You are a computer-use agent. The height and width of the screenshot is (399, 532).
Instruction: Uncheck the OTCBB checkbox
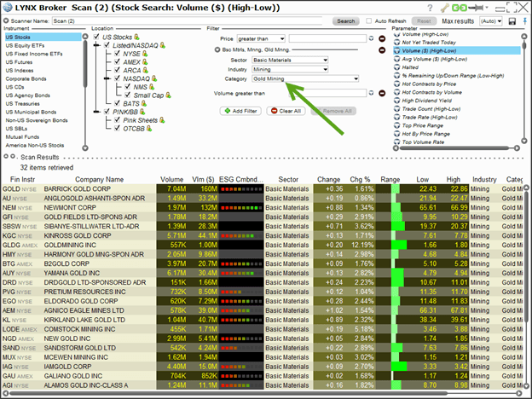(x=117, y=128)
